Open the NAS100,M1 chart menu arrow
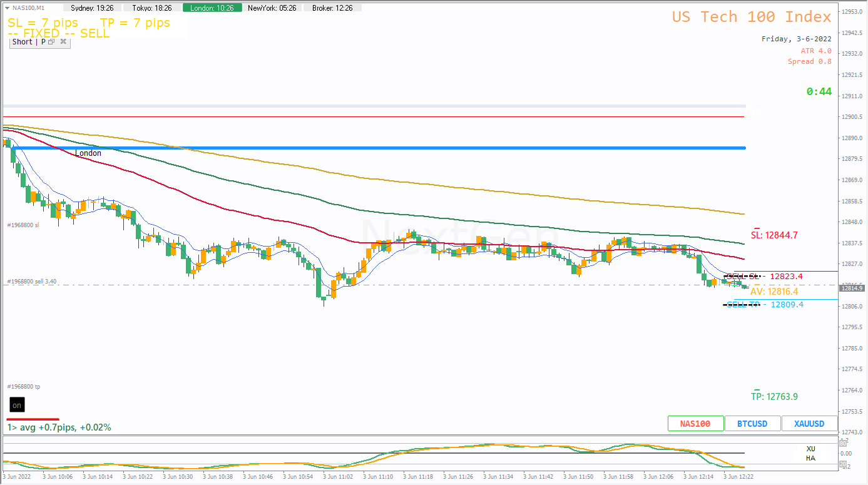 point(7,8)
